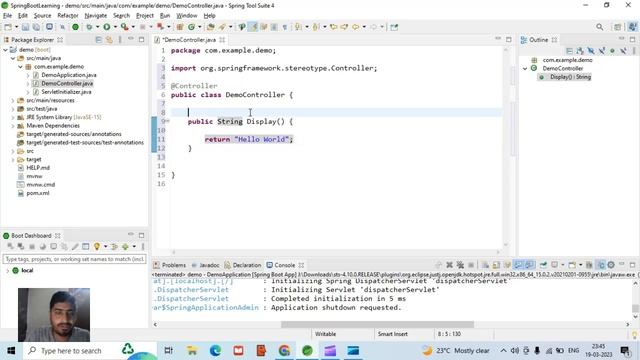Open the Window menu
The width and height of the screenshot is (640, 360).
(187, 16)
